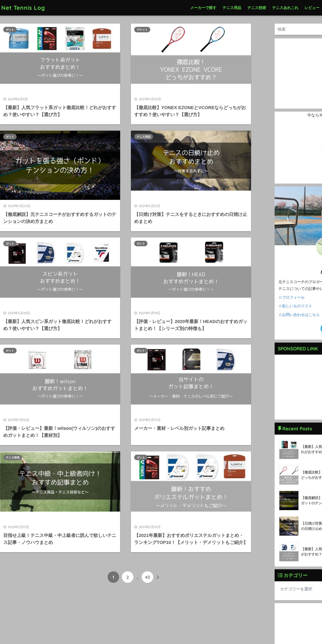Open the ☆プロフィール link

coord(292,297)
